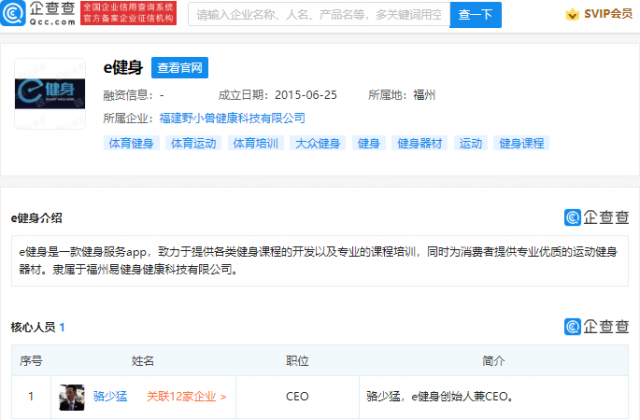Select the 运动 tag
640x420 pixels.
pos(471,143)
